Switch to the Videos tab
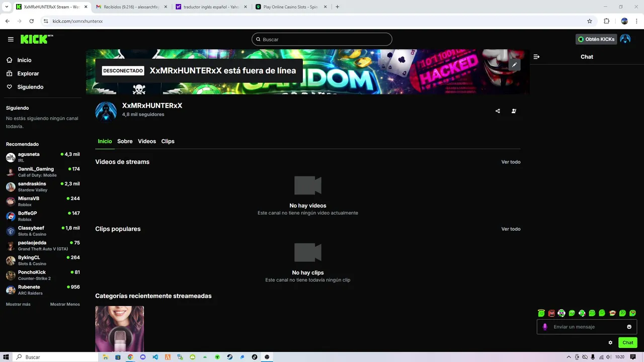The width and height of the screenshot is (644, 362). point(147,141)
